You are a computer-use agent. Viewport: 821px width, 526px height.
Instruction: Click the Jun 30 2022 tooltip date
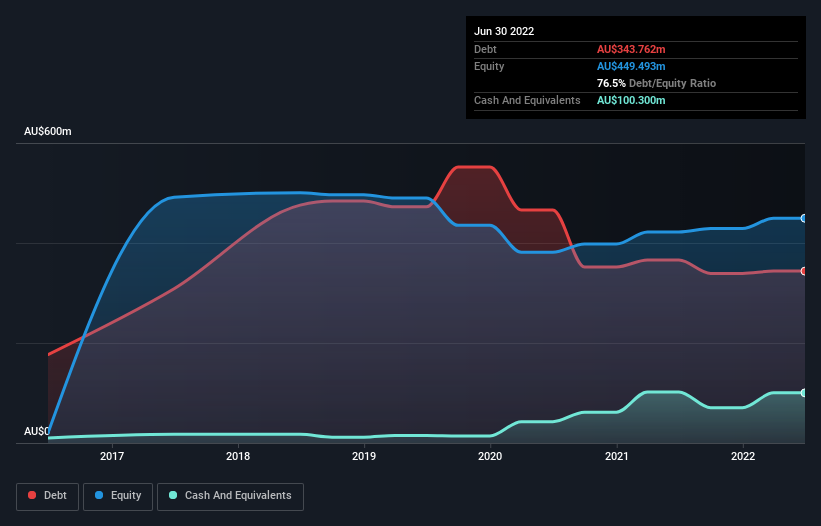[504, 31]
